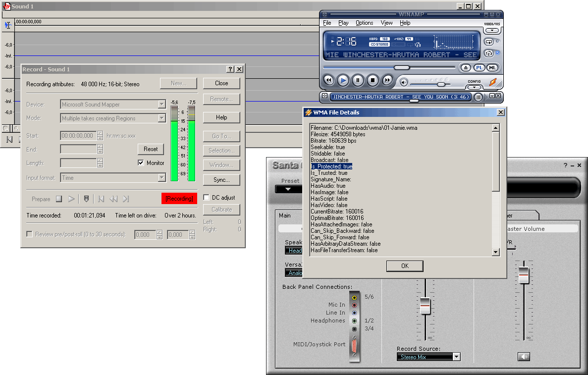Click yellow 5/6 jack on back panel
The width and height of the screenshot is (588, 375).
[354, 298]
